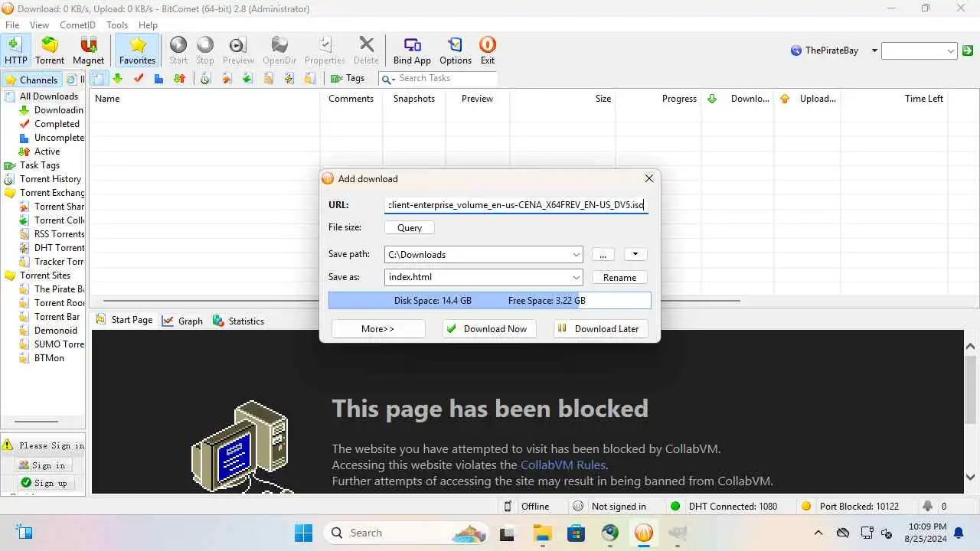This screenshot has width=980, height=551.
Task: Click the HTTP download toolbar button
Action: pyautogui.click(x=15, y=51)
